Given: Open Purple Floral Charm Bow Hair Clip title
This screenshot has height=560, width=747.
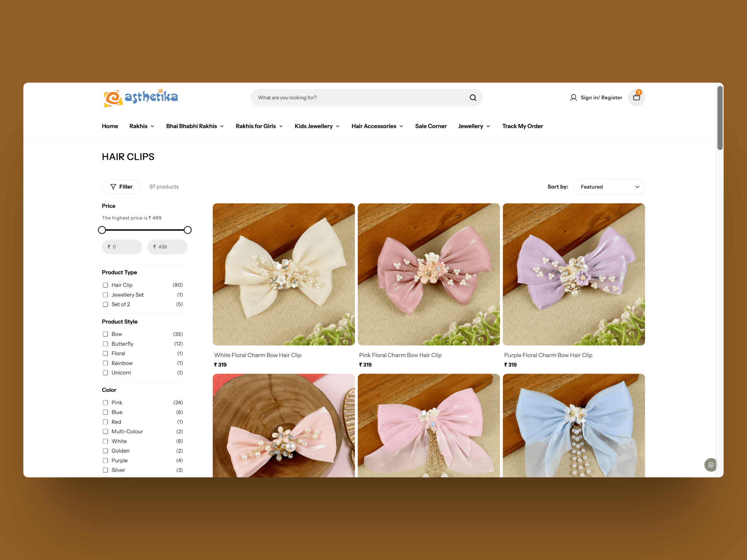Looking at the screenshot, I should pos(548,355).
